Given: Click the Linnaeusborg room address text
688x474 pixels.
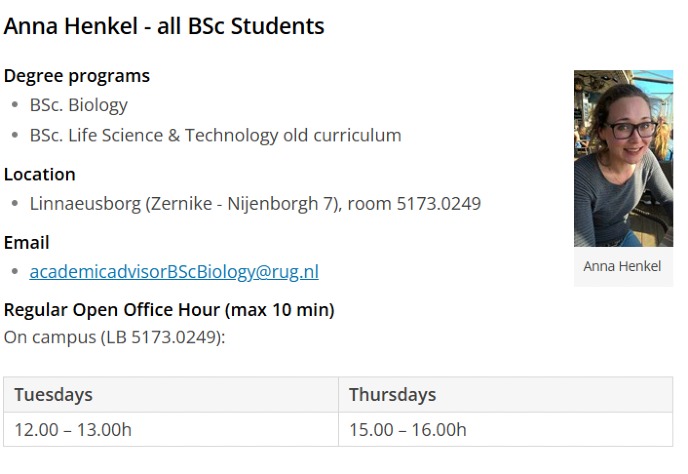Looking at the screenshot, I should 255,204.
